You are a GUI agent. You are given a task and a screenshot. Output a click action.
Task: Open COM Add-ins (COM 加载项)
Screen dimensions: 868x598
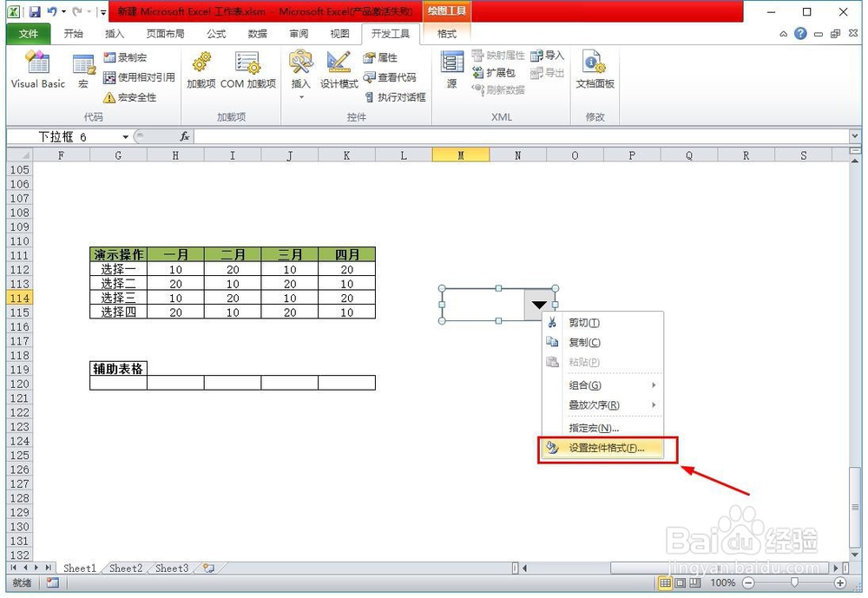(248, 69)
